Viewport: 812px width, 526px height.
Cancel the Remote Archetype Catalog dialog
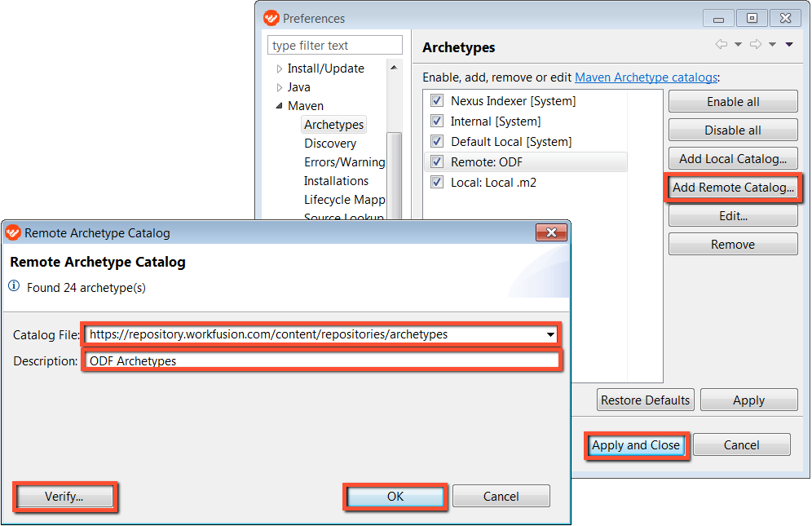pyautogui.click(x=501, y=497)
